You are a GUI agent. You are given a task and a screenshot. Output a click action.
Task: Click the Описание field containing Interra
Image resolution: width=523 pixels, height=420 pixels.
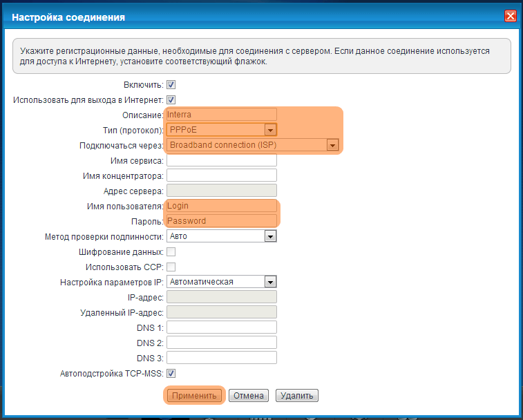point(221,115)
